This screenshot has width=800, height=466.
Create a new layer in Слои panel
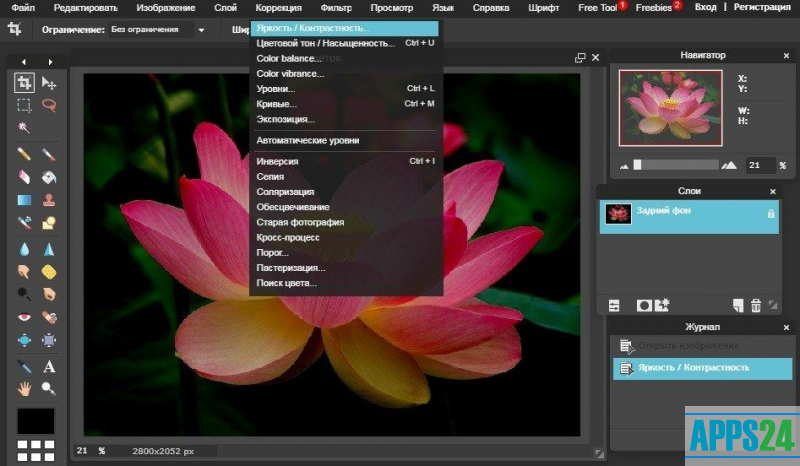(738, 305)
